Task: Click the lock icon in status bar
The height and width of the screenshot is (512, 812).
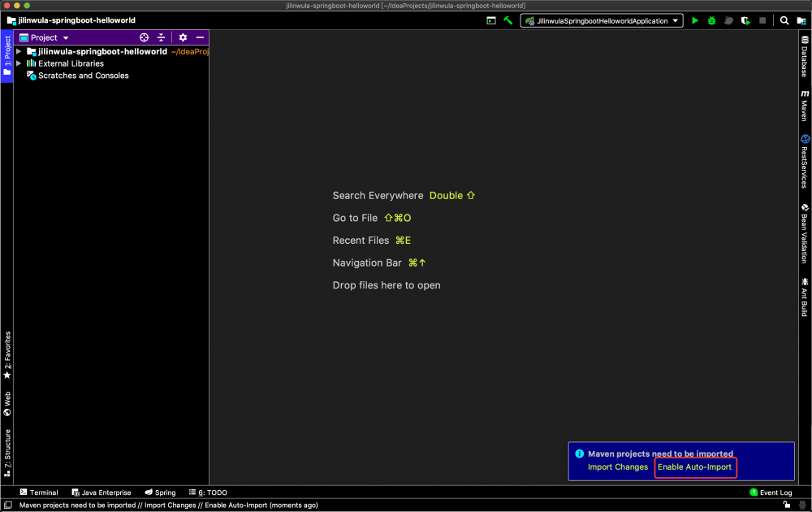Action: pos(786,505)
